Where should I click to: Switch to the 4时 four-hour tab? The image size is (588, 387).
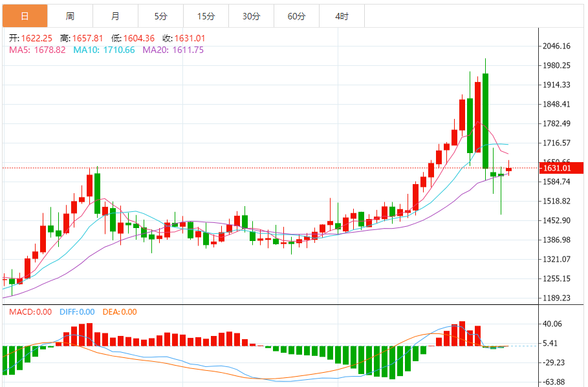(x=342, y=16)
